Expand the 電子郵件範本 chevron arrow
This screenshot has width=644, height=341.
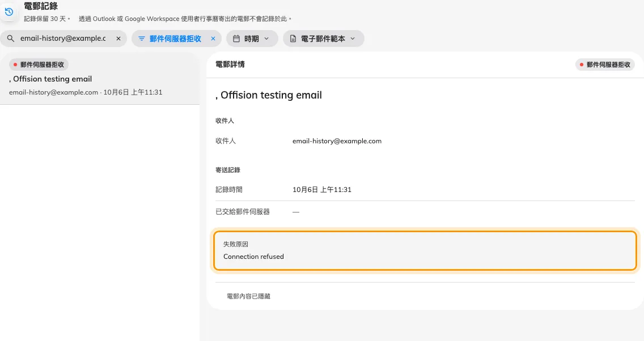coord(353,39)
